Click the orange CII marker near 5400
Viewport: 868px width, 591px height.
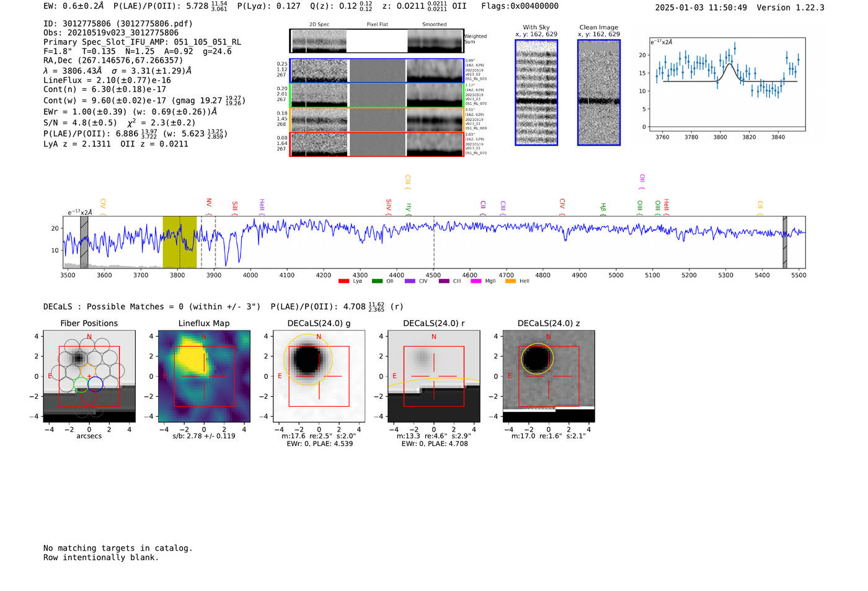(x=760, y=207)
